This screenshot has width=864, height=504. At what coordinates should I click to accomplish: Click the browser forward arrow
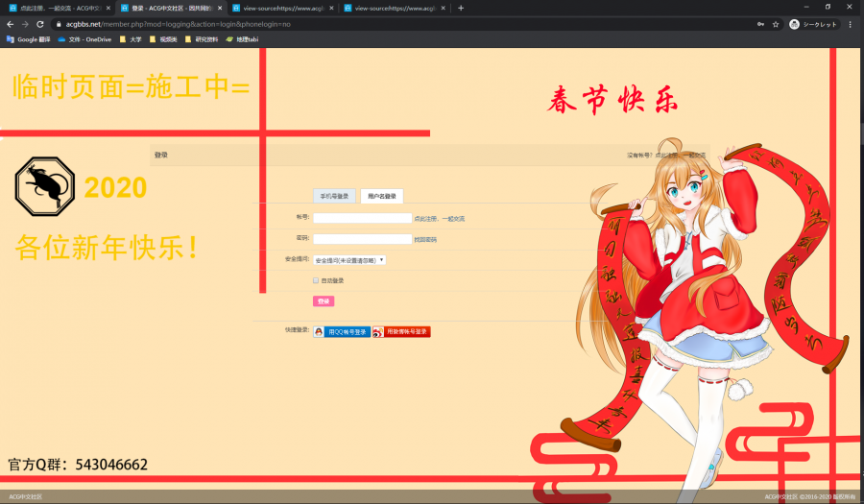(x=25, y=24)
